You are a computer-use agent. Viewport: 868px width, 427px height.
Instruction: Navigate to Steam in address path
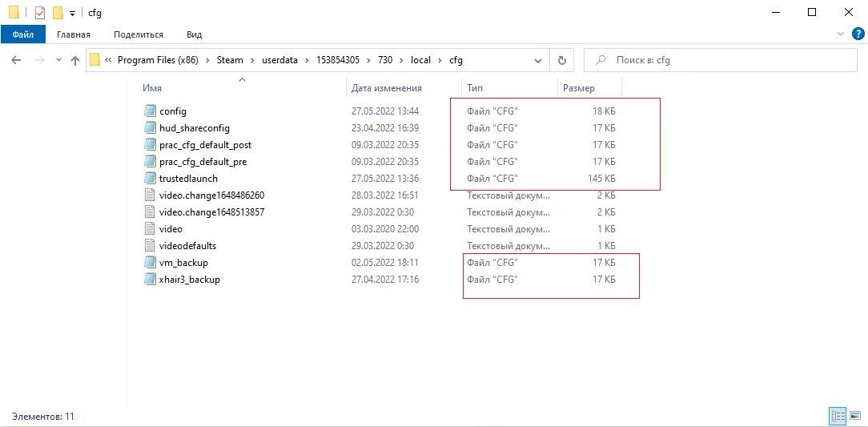pyautogui.click(x=230, y=60)
